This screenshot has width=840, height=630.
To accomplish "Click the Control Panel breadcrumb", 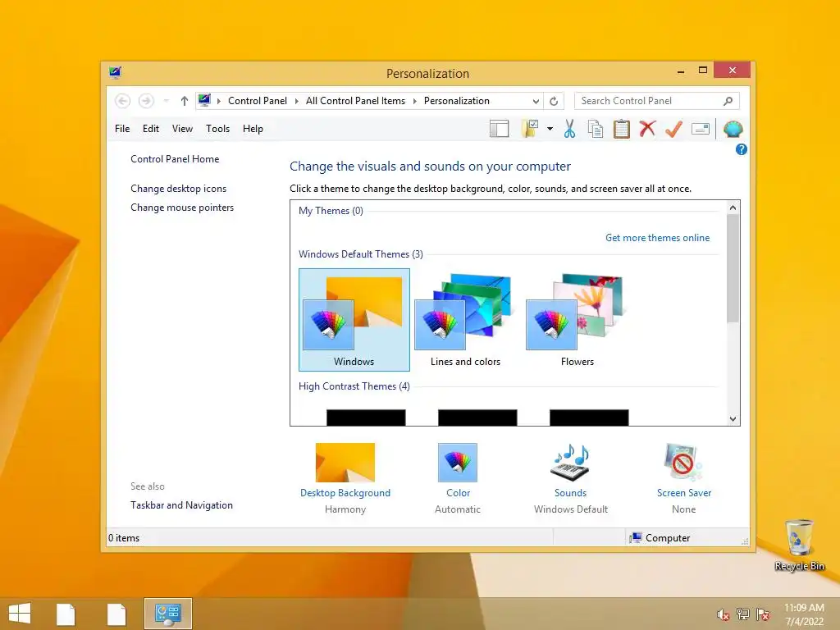I will (257, 101).
